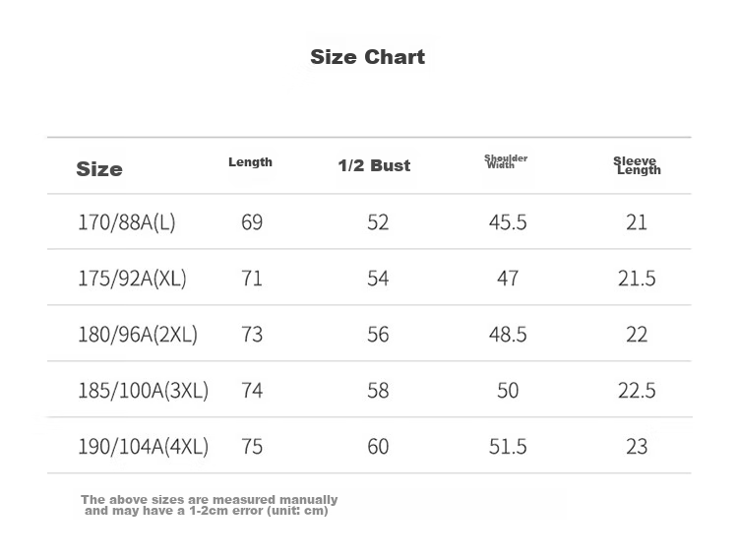Select the Size column header
Image resolution: width=738 pixels, height=560 pixels.
pos(99,169)
